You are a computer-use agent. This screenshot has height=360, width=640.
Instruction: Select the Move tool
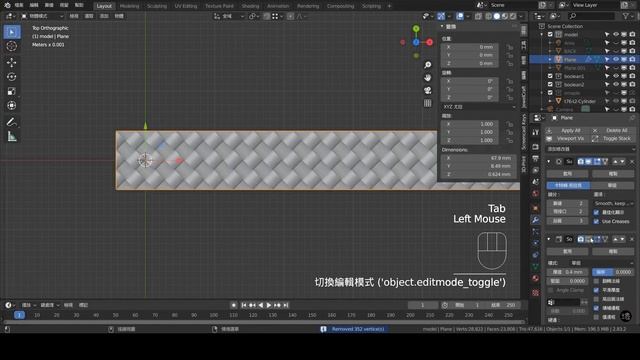tap(12, 62)
